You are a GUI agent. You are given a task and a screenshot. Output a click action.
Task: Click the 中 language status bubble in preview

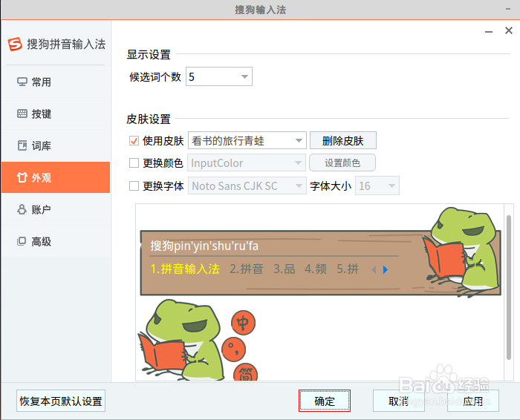click(243, 323)
